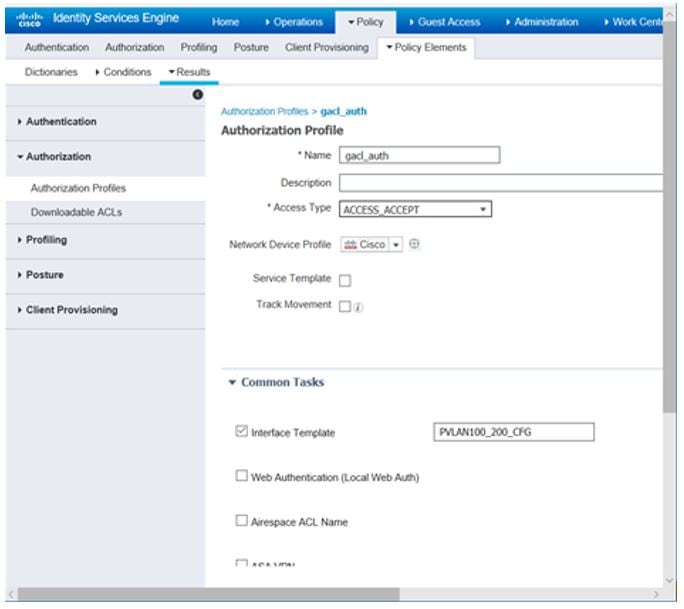Go to the Home tab
This screenshot has height=609, width=684.
coord(225,22)
